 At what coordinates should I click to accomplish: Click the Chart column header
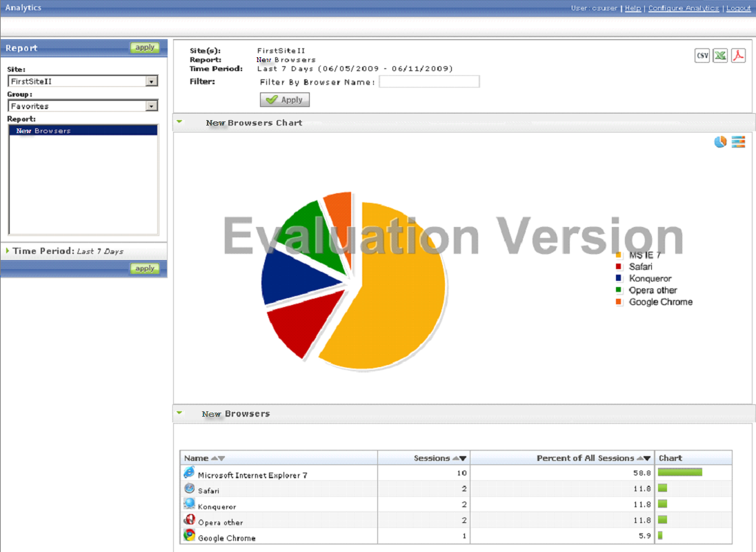coord(670,458)
